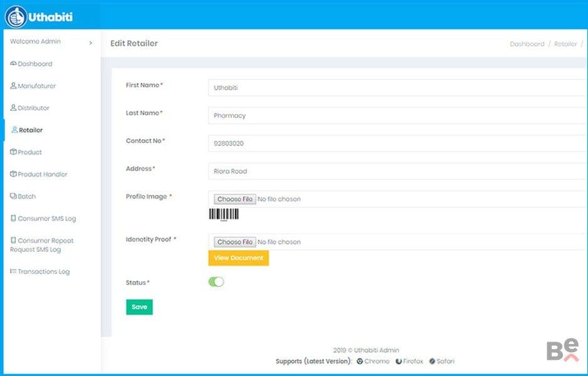Click the View Document button
588x376 pixels.
coord(238,258)
